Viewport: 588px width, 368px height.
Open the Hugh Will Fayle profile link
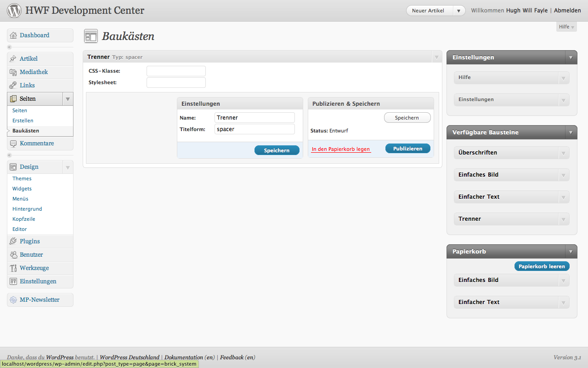coord(527,11)
